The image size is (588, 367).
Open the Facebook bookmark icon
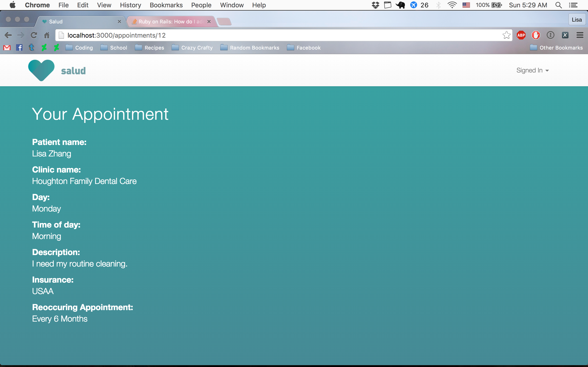pos(19,47)
